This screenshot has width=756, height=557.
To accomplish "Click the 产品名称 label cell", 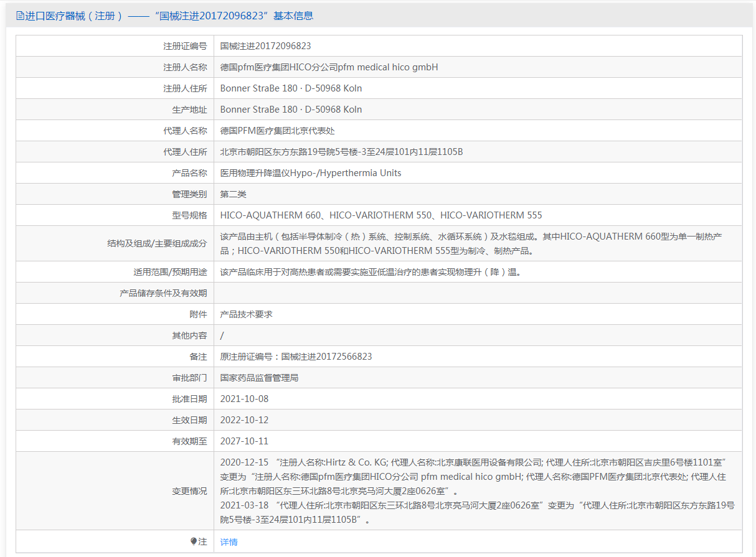I will tap(115, 173).
